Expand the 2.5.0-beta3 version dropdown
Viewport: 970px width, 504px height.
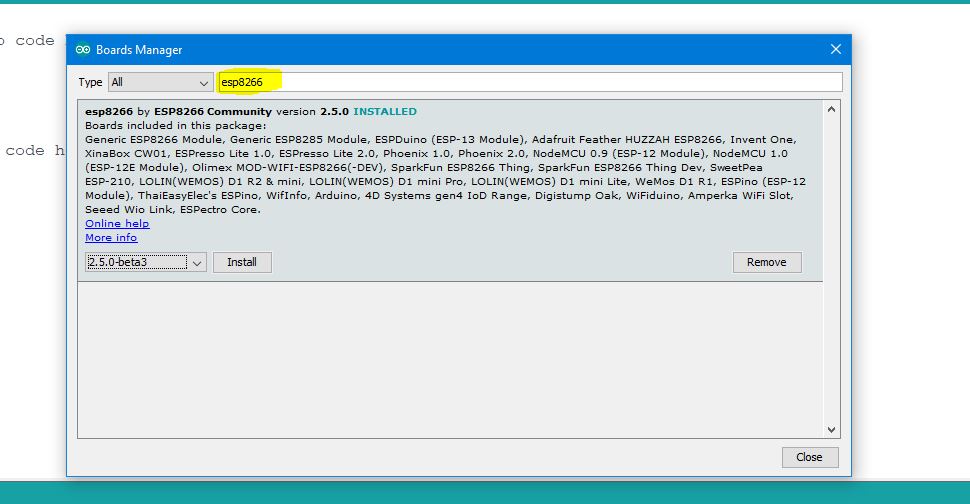[x=145, y=262]
